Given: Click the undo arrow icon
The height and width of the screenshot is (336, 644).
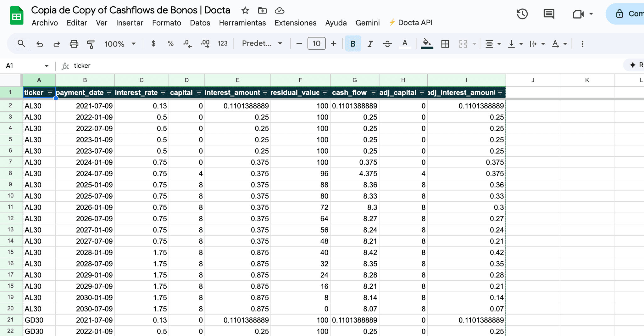Looking at the screenshot, I should click(40, 44).
